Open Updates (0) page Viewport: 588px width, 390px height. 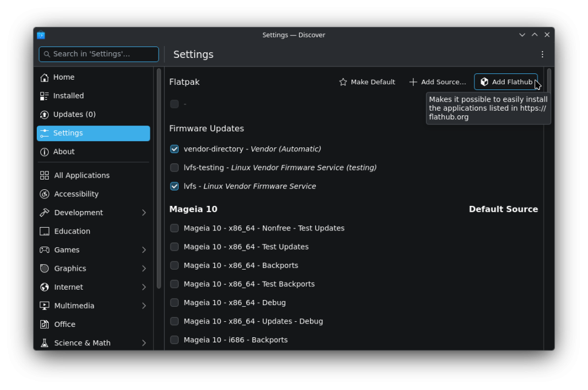point(94,115)
